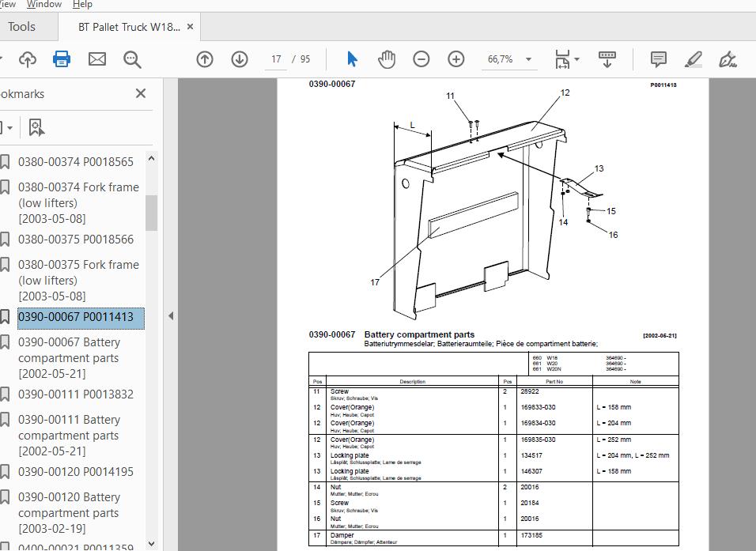Click the page number field showing 17
The height and width of the screenshot is (551, 756).
click(x=276, y=59)
